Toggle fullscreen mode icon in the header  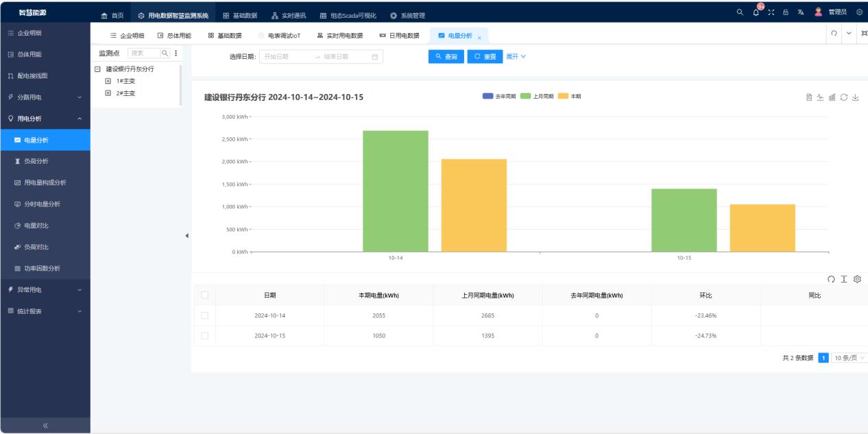(x=772, y=12)
